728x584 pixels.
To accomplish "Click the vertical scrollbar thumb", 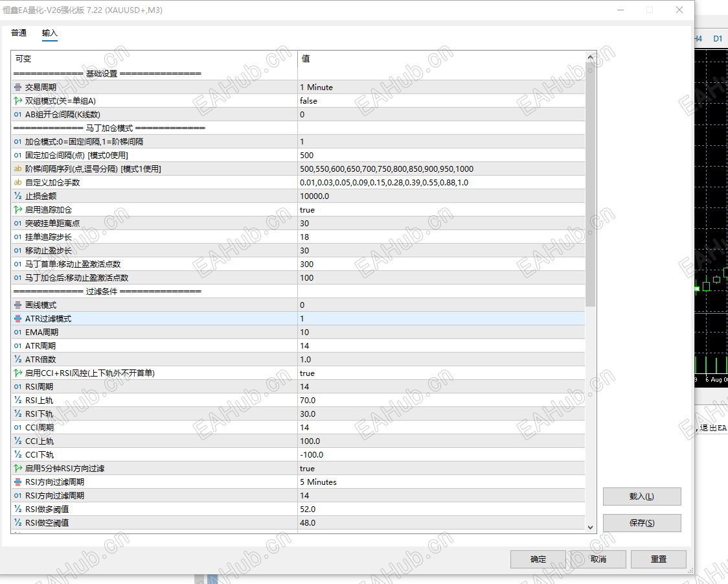I will point(590,185).
